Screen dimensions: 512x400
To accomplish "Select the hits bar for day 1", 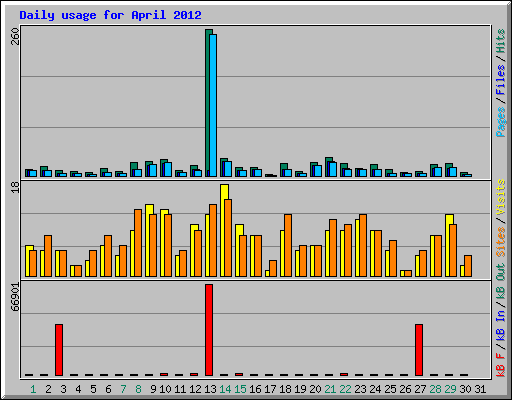I will point(27,173).
